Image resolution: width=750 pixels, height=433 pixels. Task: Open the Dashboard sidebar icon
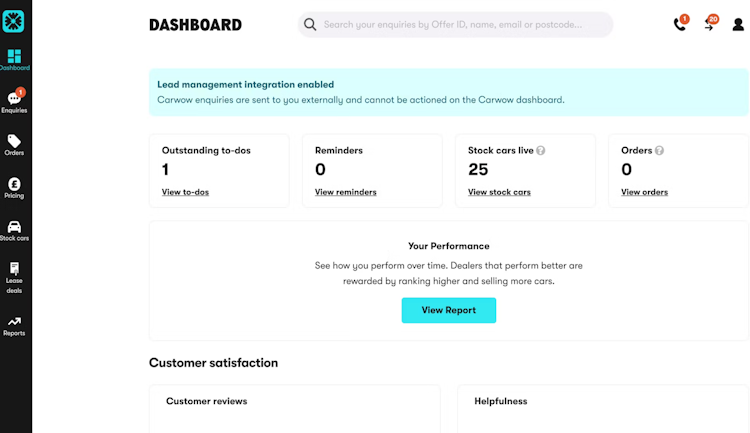[15, 59]
